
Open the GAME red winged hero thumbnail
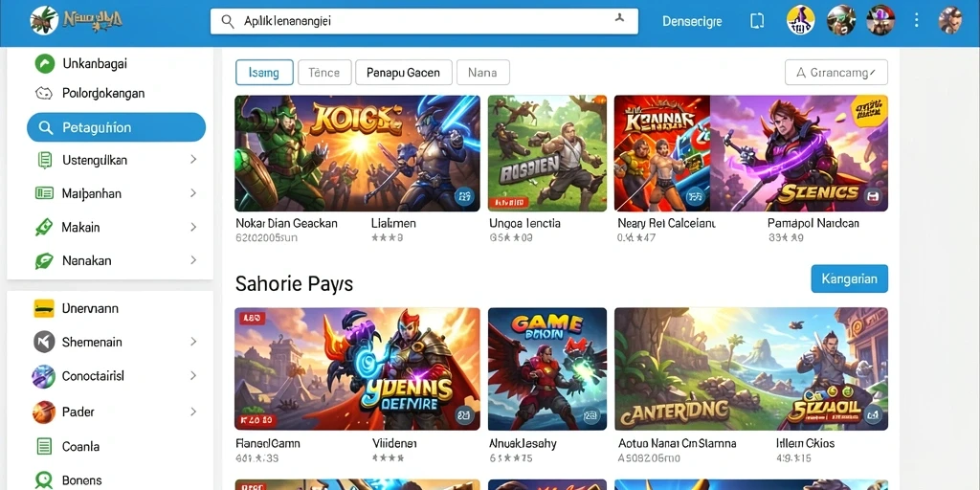547,368
